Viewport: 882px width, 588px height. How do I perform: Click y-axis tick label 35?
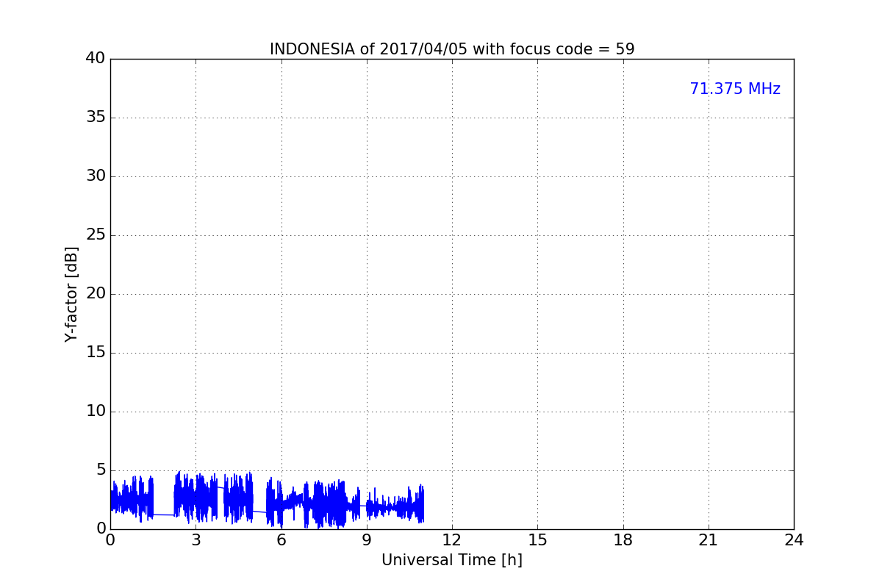[96, 118]
